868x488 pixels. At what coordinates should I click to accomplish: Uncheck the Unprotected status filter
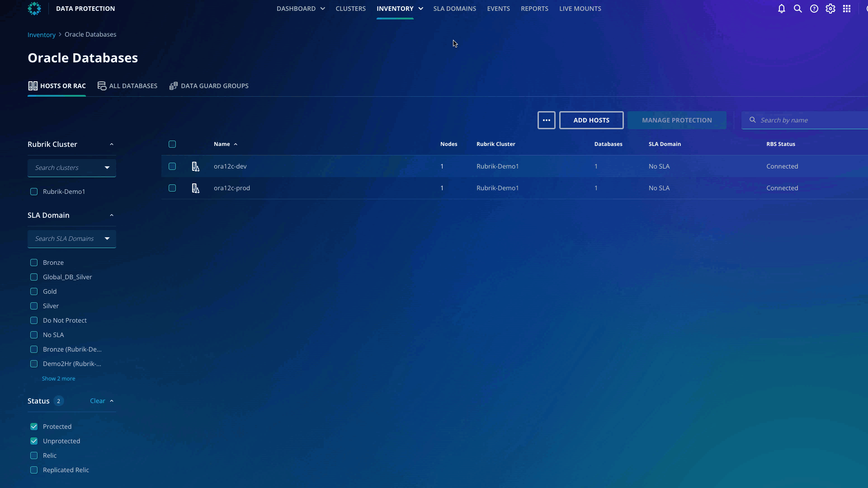(x=34, y=441)
